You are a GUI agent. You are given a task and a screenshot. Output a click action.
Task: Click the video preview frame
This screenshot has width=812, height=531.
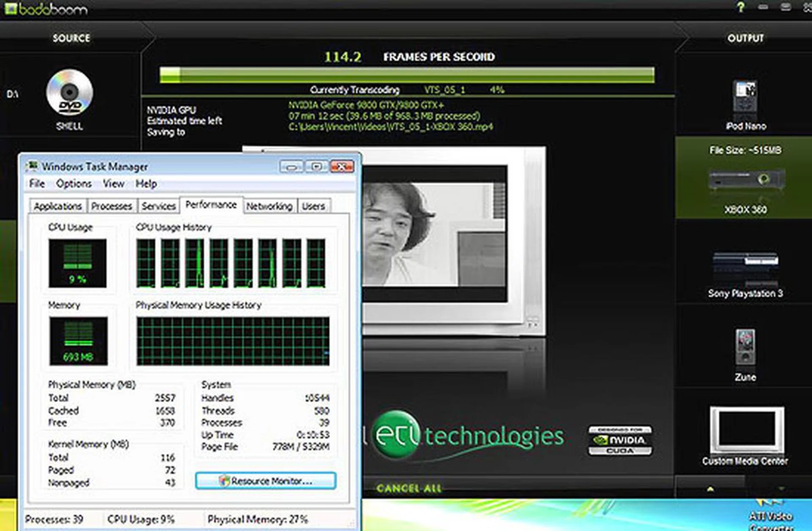point(434,234)
